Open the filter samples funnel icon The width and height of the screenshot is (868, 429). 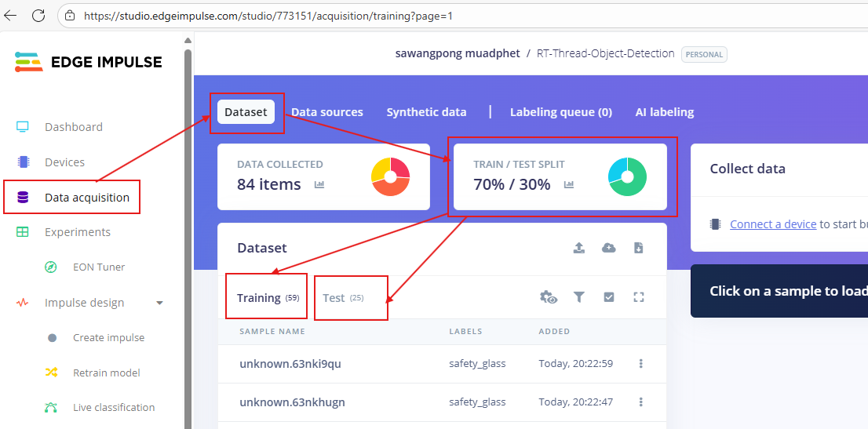(579, 297)
